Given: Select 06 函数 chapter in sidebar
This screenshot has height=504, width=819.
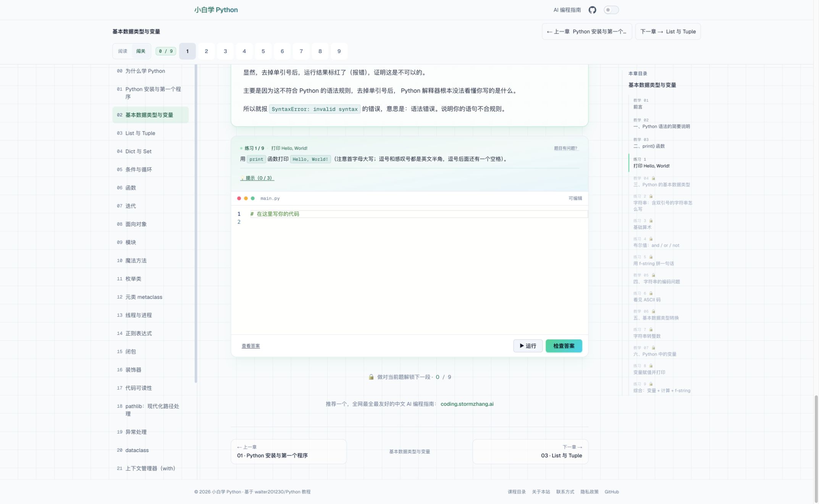Looking at the screenshot, I should coord(150,188).
